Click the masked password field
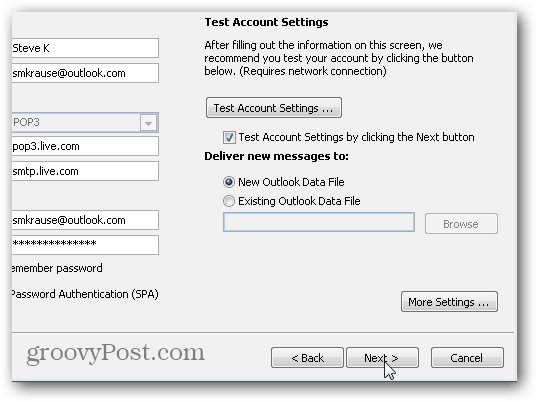Image resolution: width=537 pixels, height=402 pixels. tap(85, 245)
